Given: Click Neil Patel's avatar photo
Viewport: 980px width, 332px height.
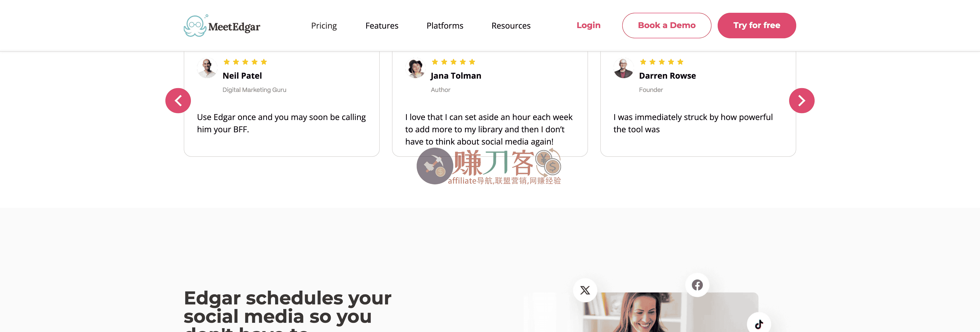Looking at the screenshot, I should [207, 68].
